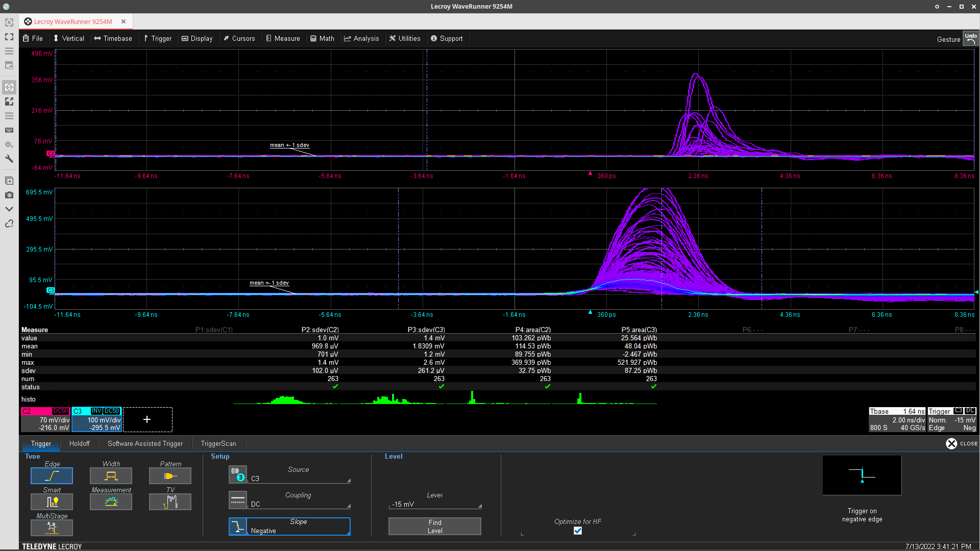Select the Edge trigger type icon
Screen dimensions: 980x551
pyautogui.click(x=52, y=475)
